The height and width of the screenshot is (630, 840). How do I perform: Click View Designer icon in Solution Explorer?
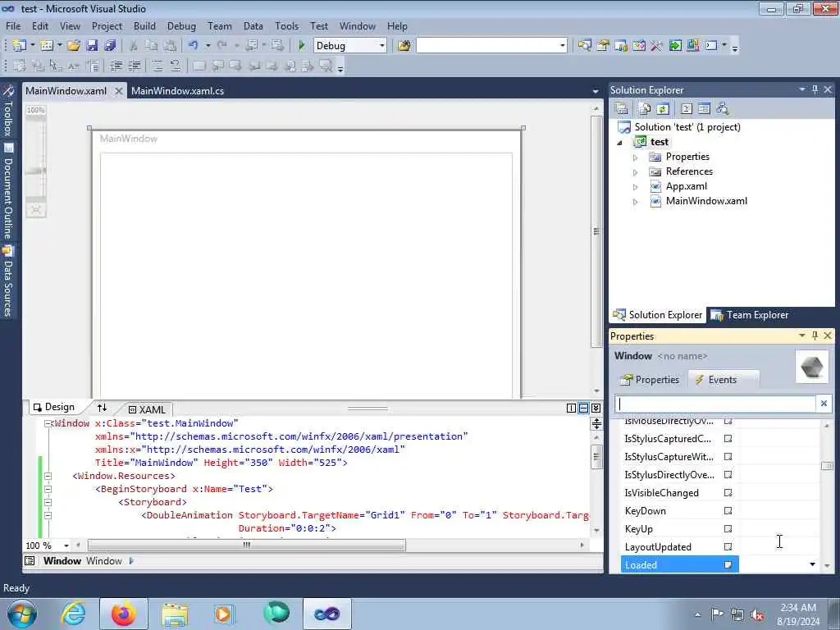coord(704,109)
